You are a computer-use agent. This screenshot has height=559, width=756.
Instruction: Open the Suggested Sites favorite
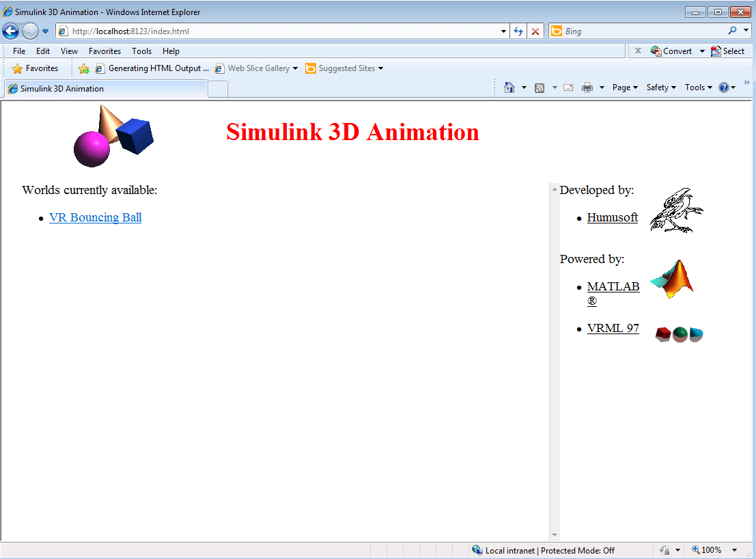tap(344, 68)
